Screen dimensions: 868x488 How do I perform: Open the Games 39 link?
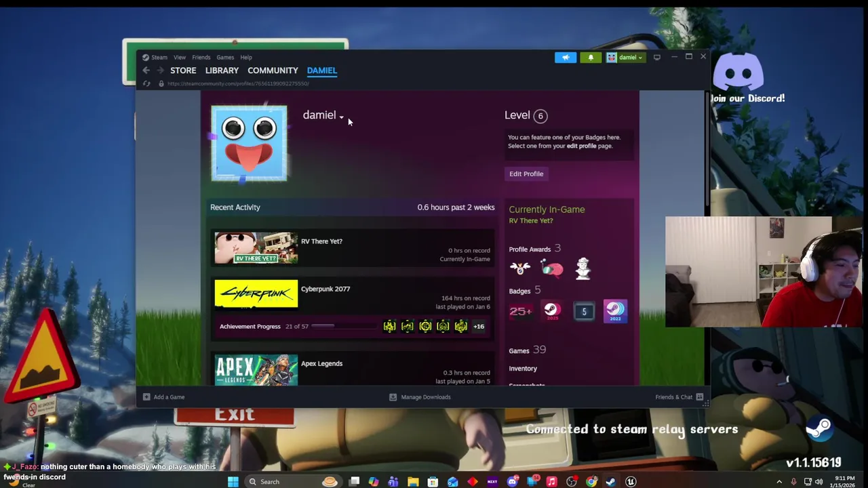tap(528, 350)
